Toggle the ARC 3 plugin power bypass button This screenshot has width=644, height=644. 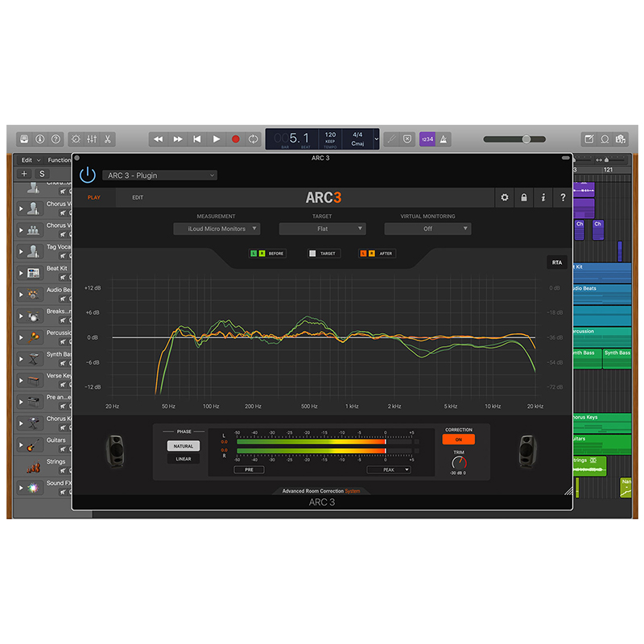[x=88, y=175]
